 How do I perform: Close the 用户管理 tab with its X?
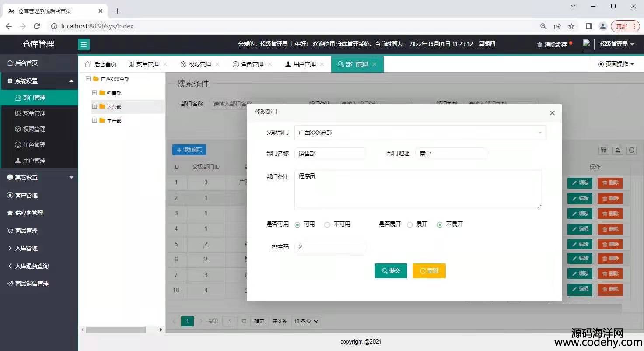coord(322,64)
